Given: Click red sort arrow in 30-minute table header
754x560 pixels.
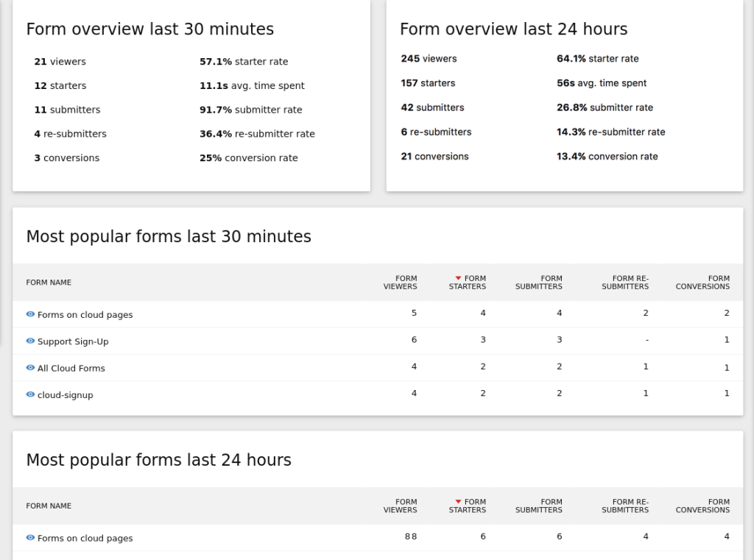Looking at the screenshot, I should click(458, 278).
